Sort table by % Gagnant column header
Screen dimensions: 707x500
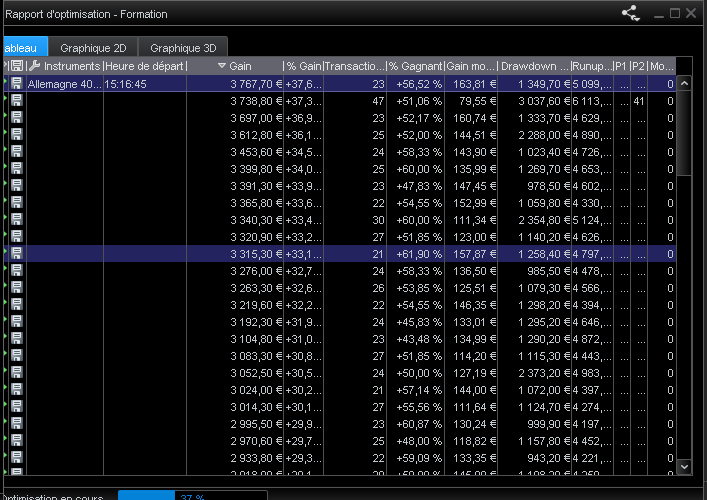[414, 66]
